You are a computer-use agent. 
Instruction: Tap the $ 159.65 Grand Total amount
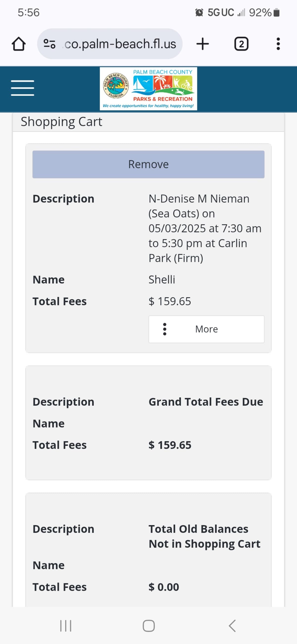[170, 445]
